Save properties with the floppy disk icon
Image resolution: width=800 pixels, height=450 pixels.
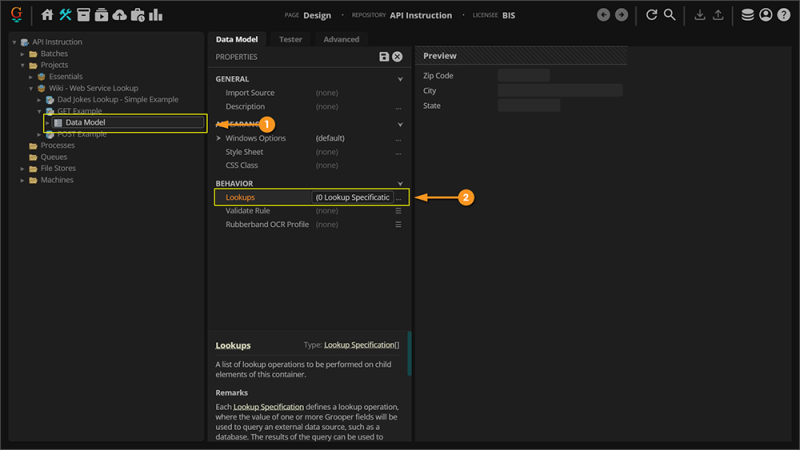coord(384,58)
